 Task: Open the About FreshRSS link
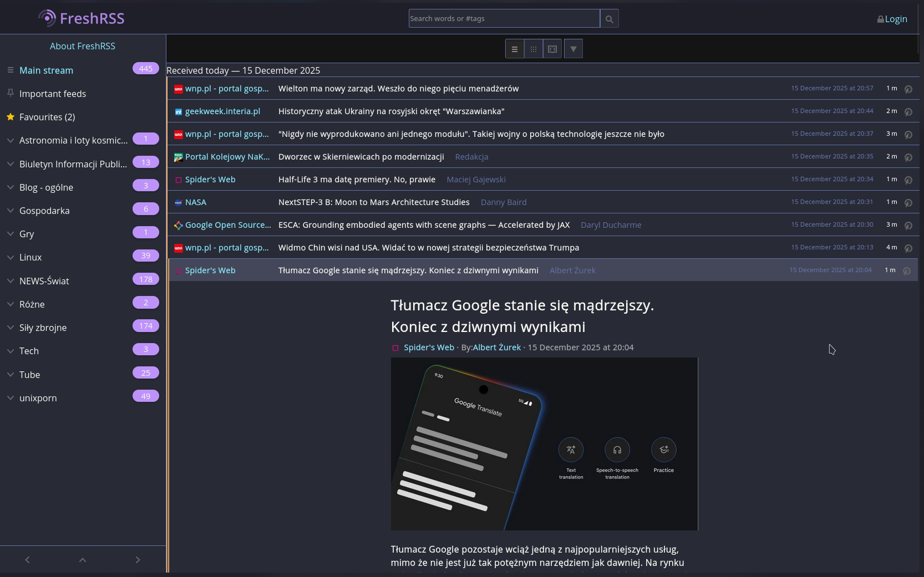pos(83,46)
